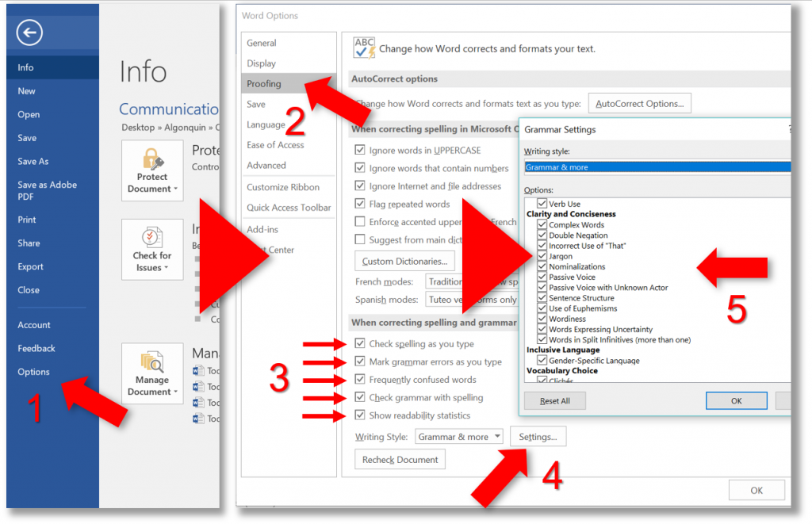Click Reset All in Grammar Settings
The image size is (812, 524).
pyautogui.click(x=554, y=401)
